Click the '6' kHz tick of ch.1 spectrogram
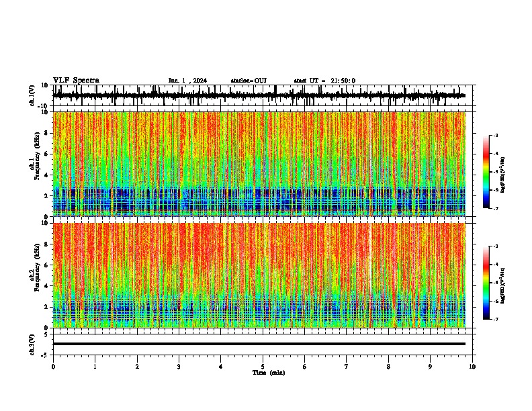The width and height of the screenshot is (532, 411). click(47, 154)
